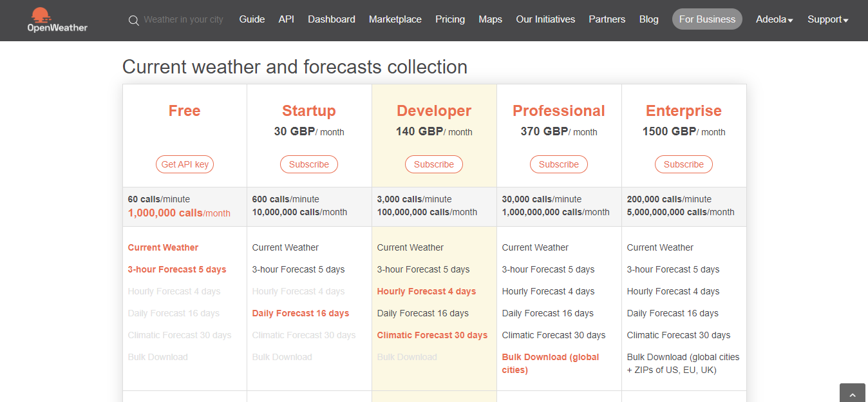This screenshot has width=868, height=402.
Task: Select Pricing in the navbar
Action: tap(450, 19)
